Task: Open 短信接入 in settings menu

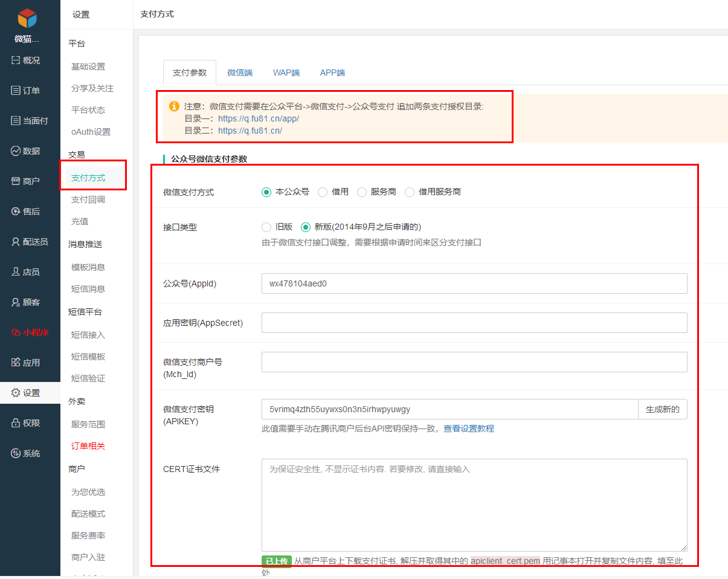Action: (x=88, y=335)
